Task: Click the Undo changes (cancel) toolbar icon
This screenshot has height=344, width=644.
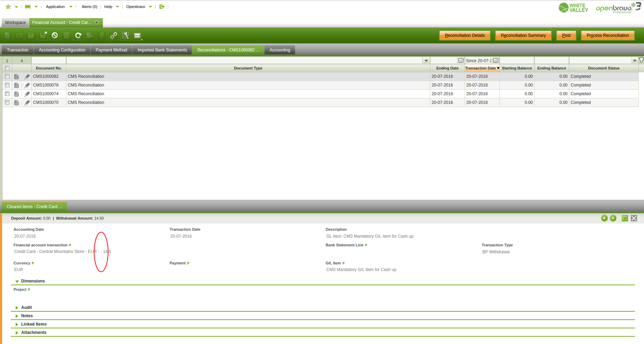Action: pos(55,35)
